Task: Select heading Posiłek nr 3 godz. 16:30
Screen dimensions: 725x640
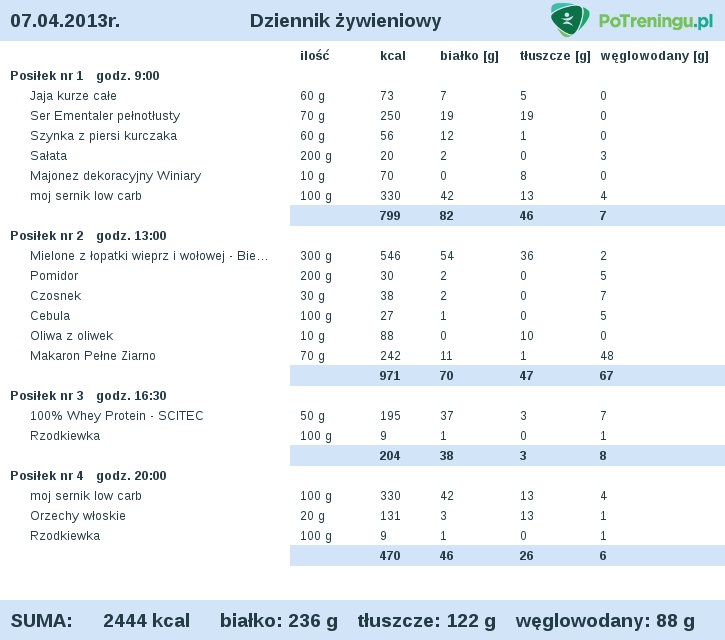Action: click(x=88, y=396)
